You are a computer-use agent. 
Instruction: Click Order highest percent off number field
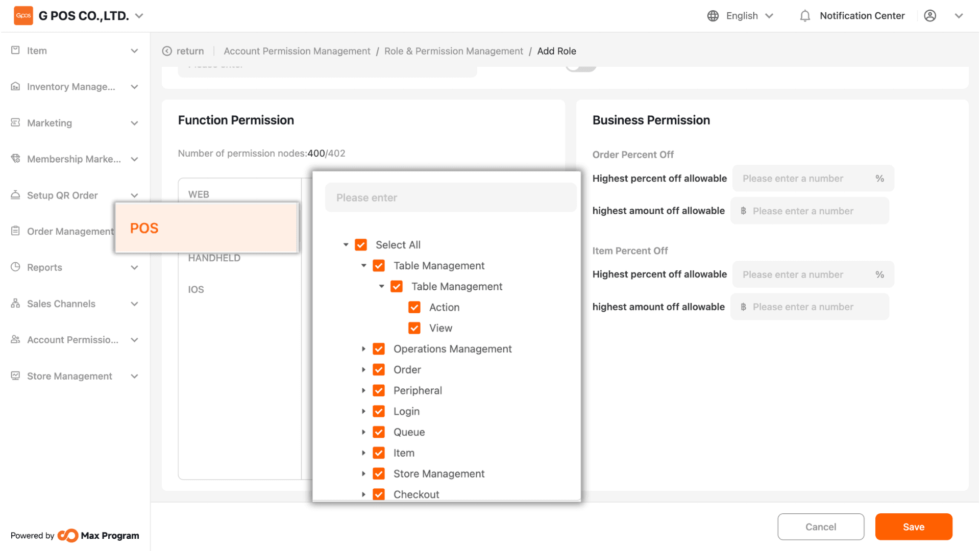[813, 179]
